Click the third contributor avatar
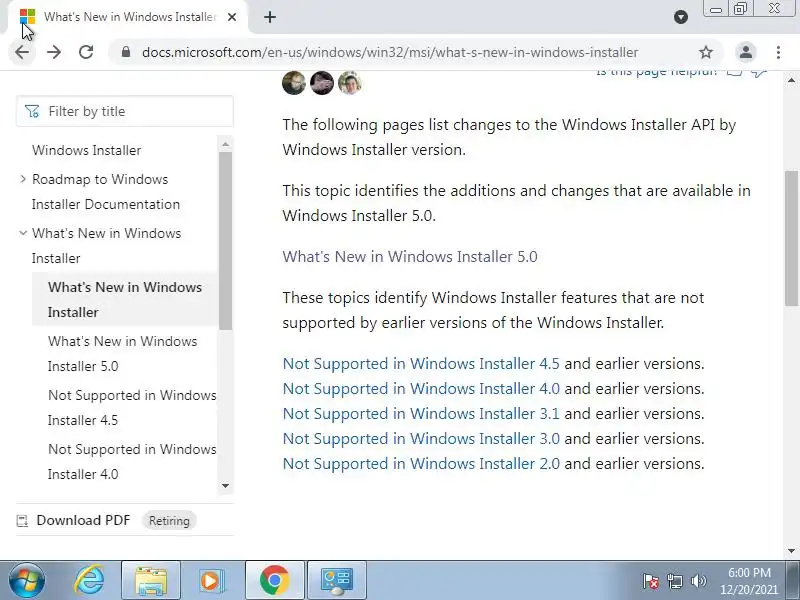The image size is (800, 600). (350, 83)
